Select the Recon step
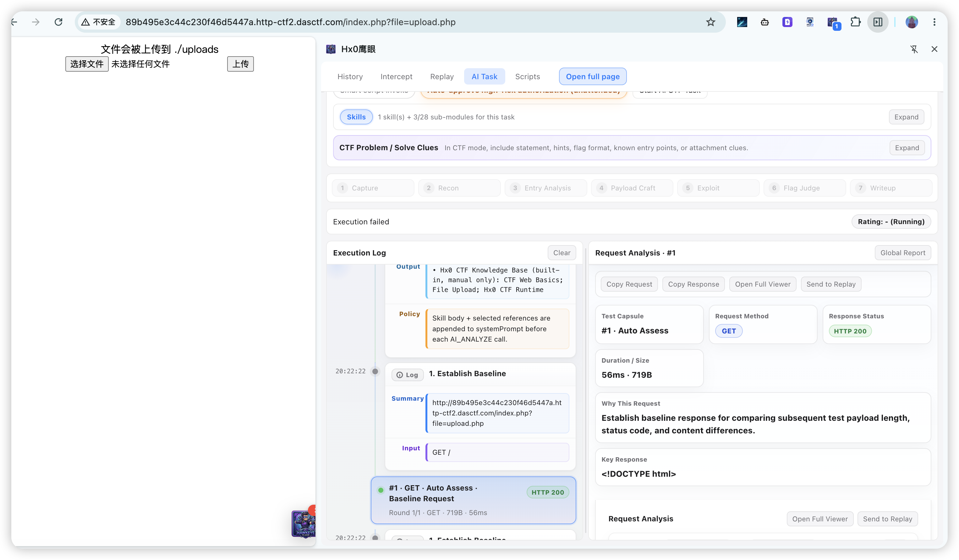 tap(459, 188)
